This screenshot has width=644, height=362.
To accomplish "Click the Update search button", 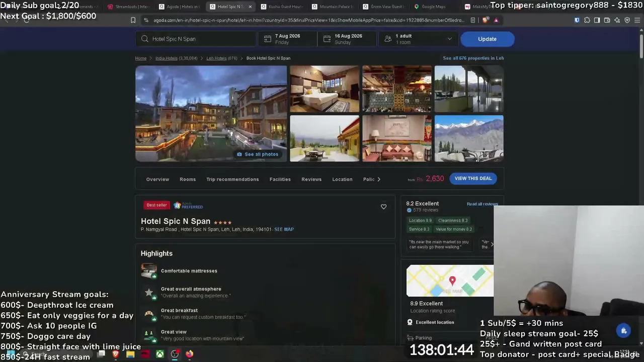I will [x=487, y=39].
